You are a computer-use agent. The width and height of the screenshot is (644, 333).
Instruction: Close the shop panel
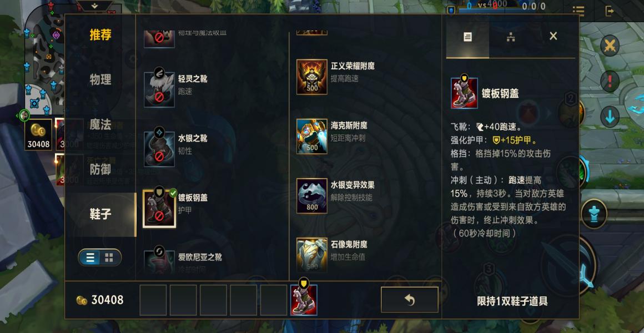pos(554,36)
